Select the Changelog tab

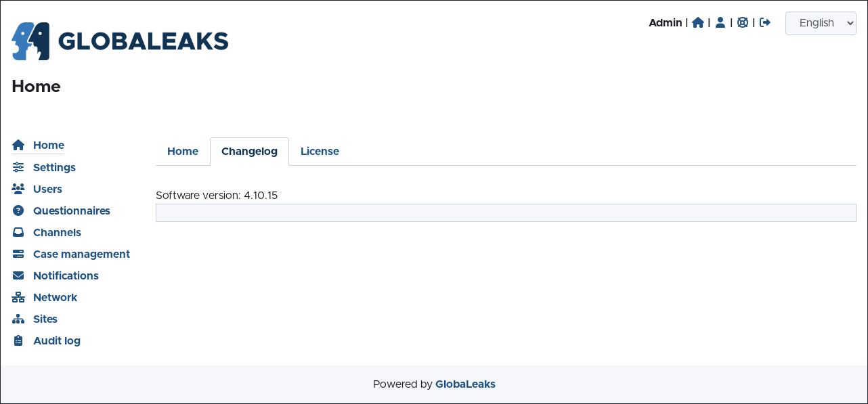point(249,151)
